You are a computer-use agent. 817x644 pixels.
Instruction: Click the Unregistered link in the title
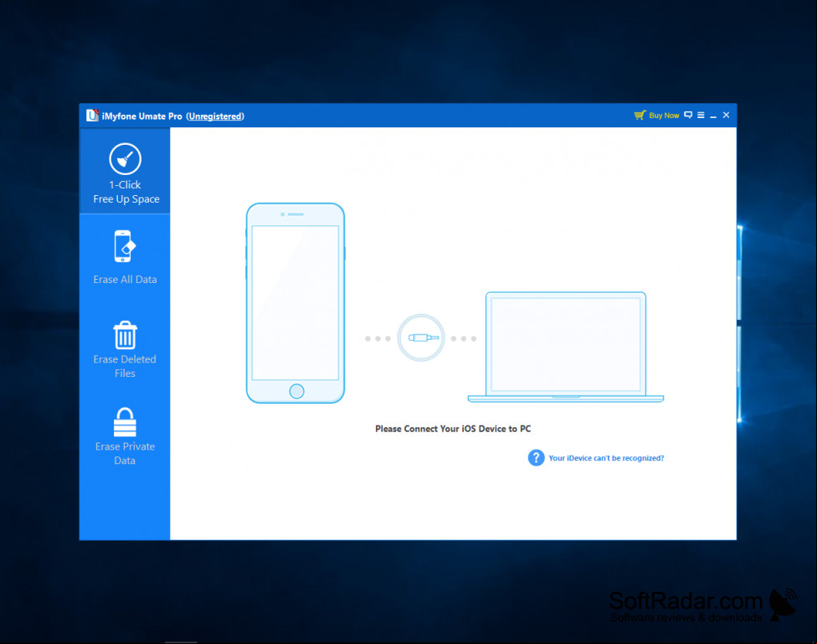pos(215,116)
